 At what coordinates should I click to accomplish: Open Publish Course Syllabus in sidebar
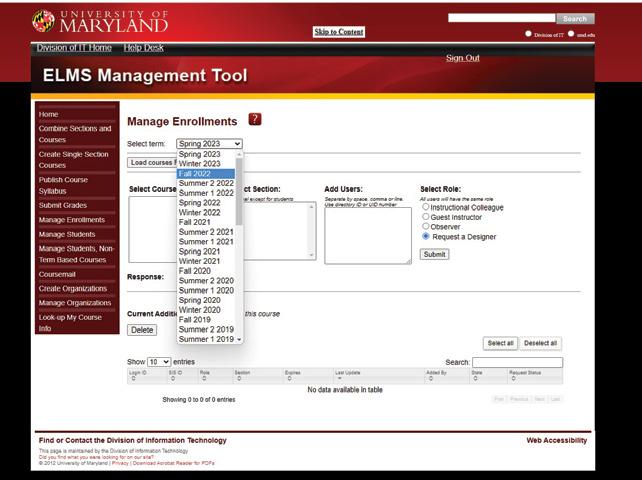(63, 186)
